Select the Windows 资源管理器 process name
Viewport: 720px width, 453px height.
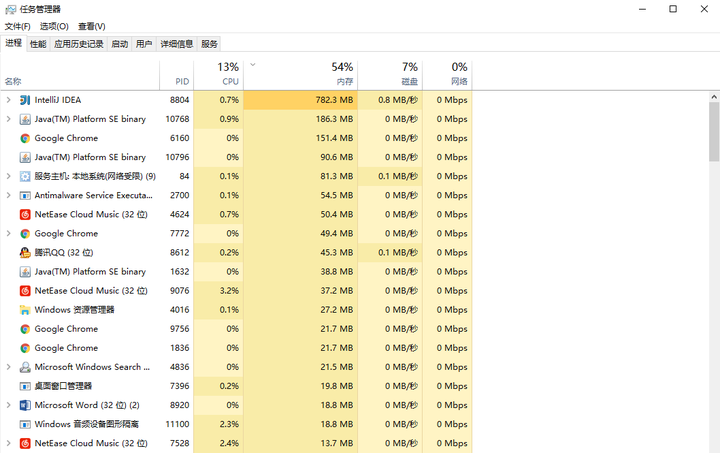74,310
